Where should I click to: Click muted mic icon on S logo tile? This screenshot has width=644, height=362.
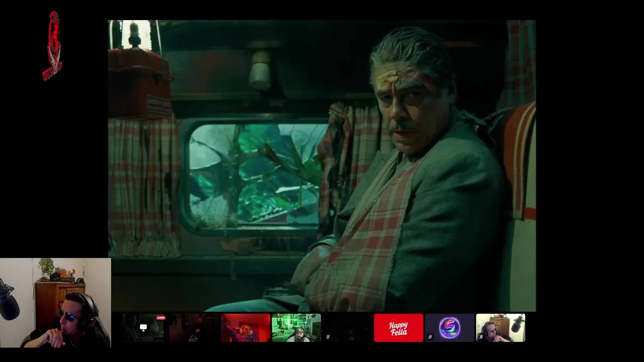point(430,337)
